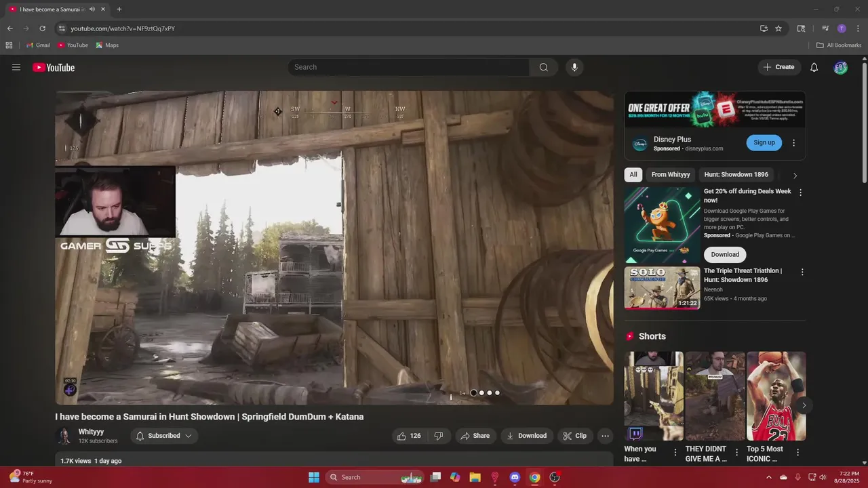The height and width of the screenshot is (488, 868).
Task: Open Whityyy channel avatar
Action: click(64, 436)
